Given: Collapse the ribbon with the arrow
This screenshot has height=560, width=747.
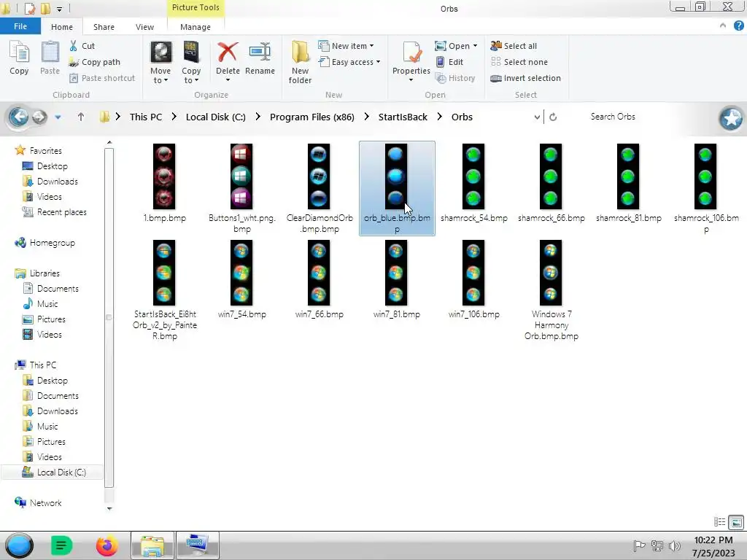Looking at the screenshot, I should point(723,26).
